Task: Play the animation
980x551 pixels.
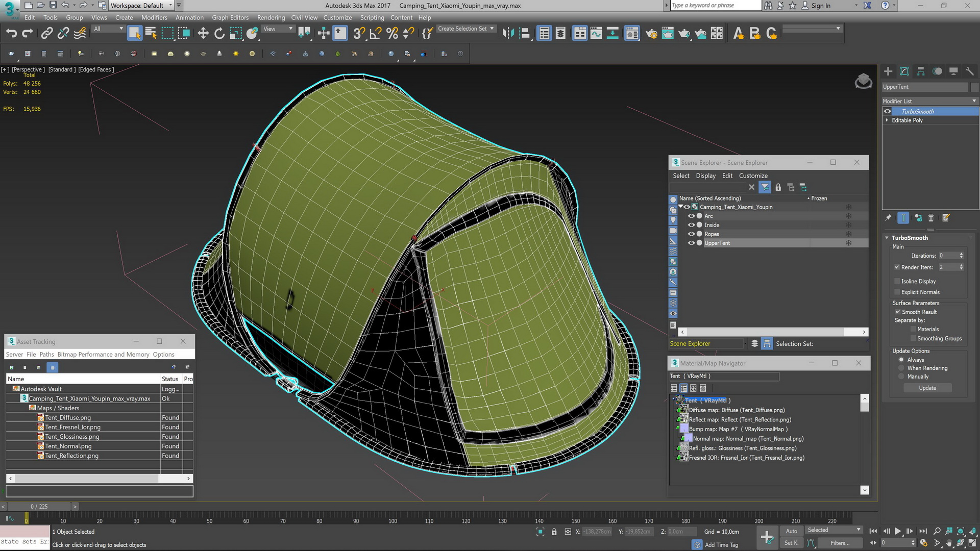Action: tap(898, 531)
